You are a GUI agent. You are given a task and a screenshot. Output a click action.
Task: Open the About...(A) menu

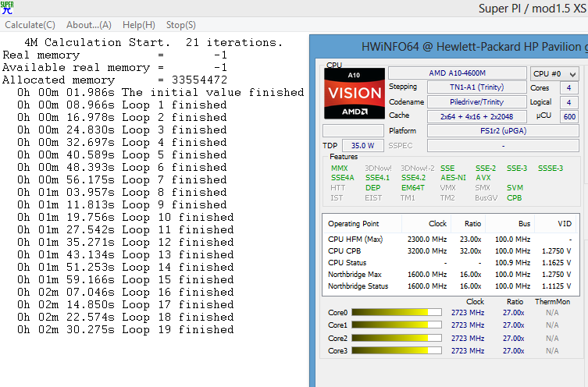89,25
